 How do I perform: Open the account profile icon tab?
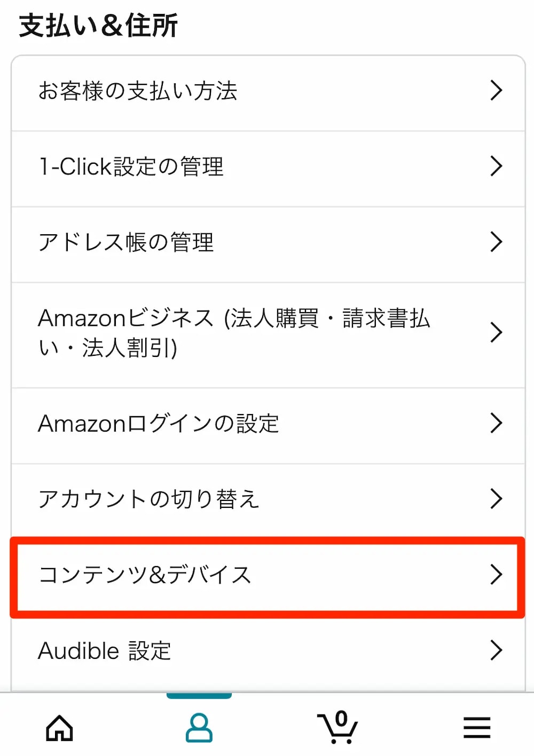(x=199, y=728)
